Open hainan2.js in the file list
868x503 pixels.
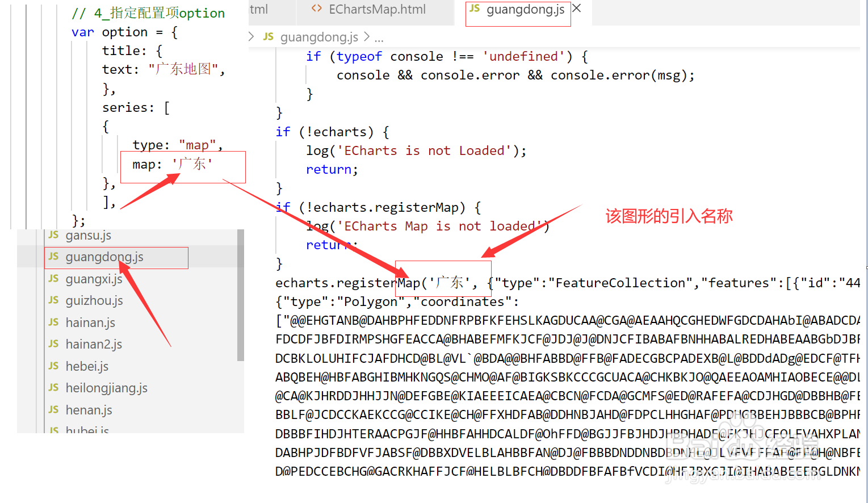94,345
